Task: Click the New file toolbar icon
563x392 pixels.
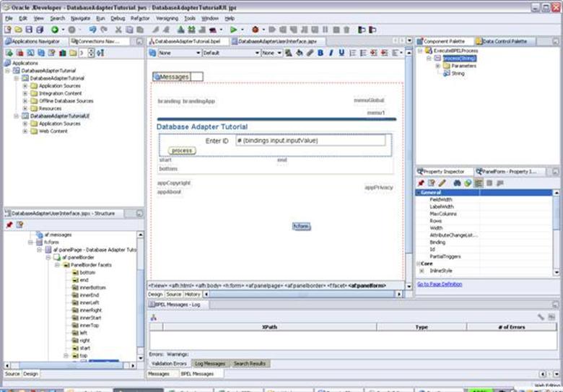Action: [x=7, y=30]
